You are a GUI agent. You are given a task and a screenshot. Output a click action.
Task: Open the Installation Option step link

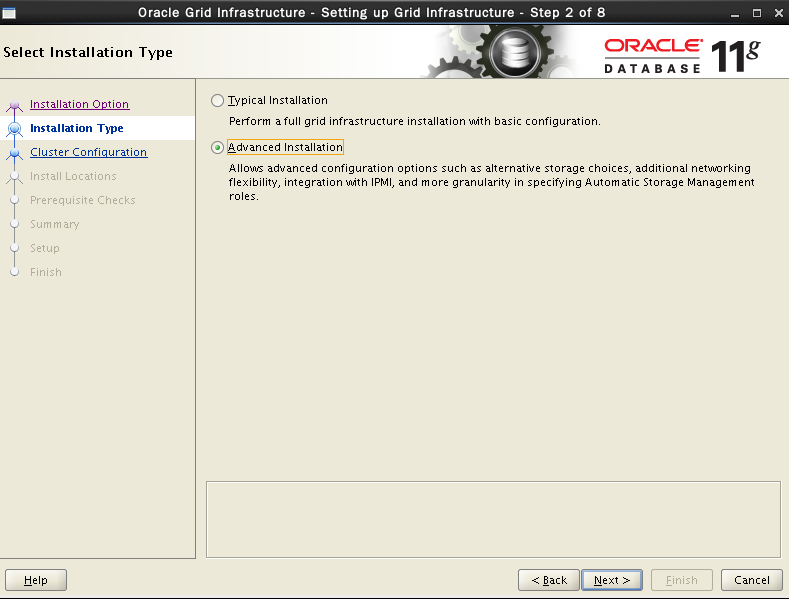(79, 104)
